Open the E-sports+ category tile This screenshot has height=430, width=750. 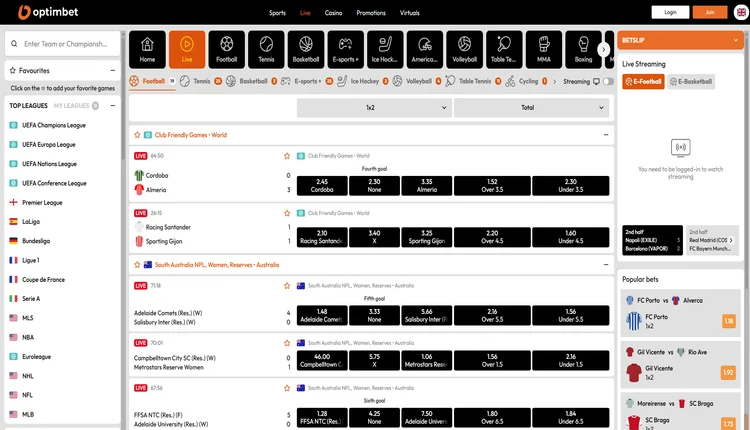pyautogui.click(x=346, y=50)
